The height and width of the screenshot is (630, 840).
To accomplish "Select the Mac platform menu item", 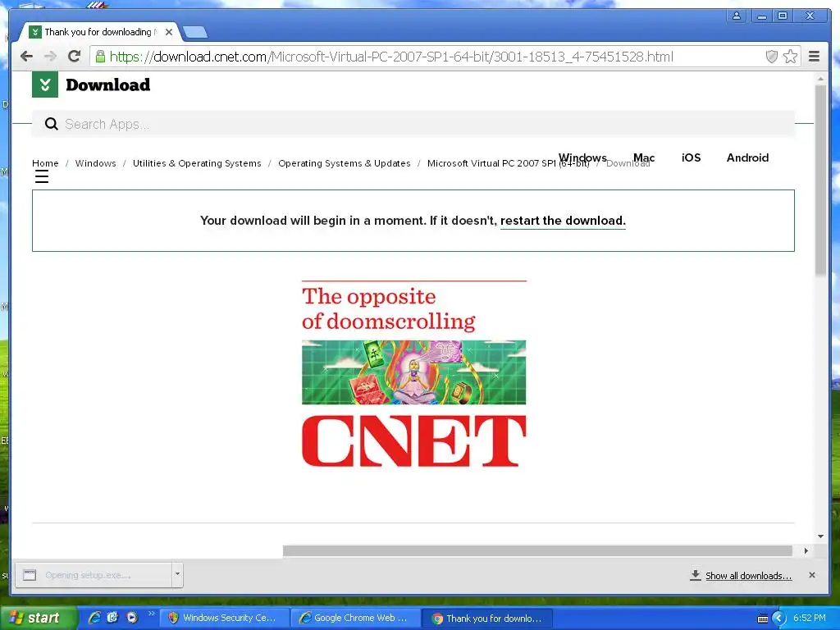I will pos(644,157).
